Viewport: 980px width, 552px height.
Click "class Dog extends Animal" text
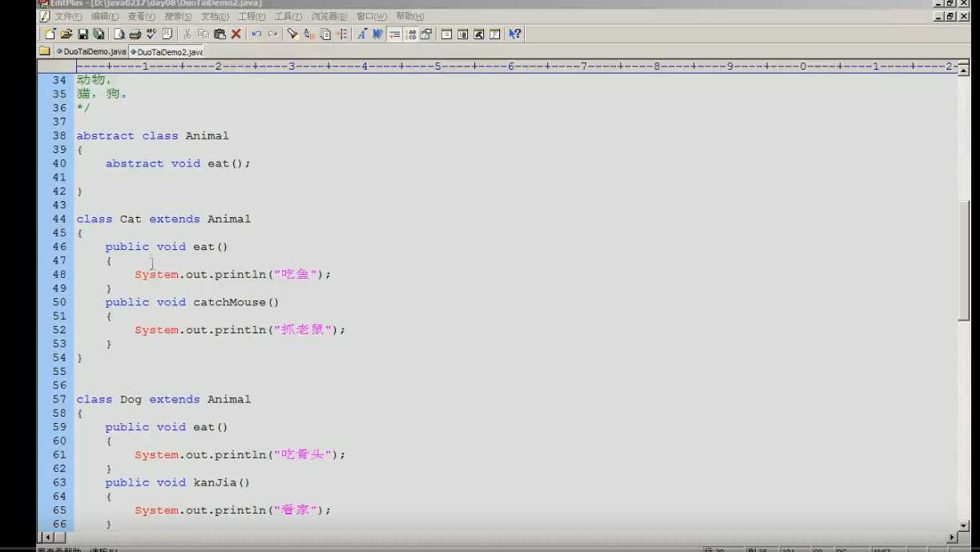pos(163,399)
